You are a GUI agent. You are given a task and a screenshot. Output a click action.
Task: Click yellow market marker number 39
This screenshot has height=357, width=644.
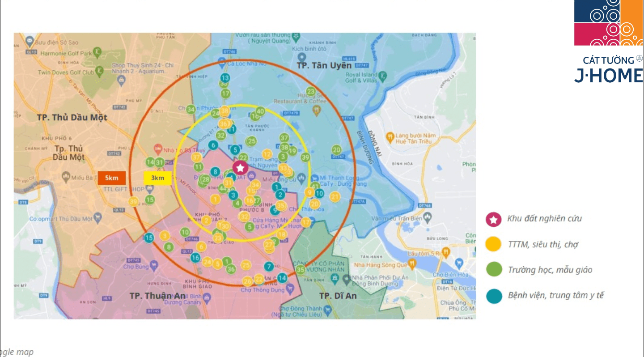coord(133,201)
